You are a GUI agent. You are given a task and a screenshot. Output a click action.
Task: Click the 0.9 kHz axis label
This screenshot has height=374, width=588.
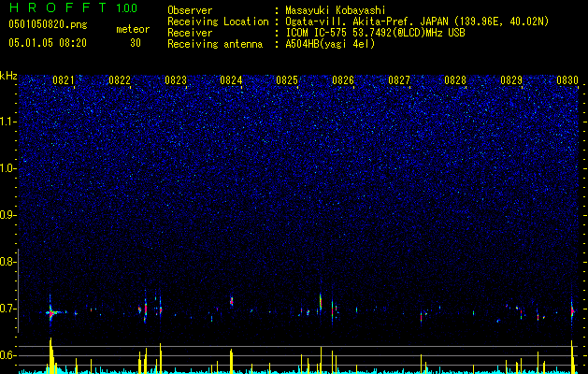tap(8, 215)
